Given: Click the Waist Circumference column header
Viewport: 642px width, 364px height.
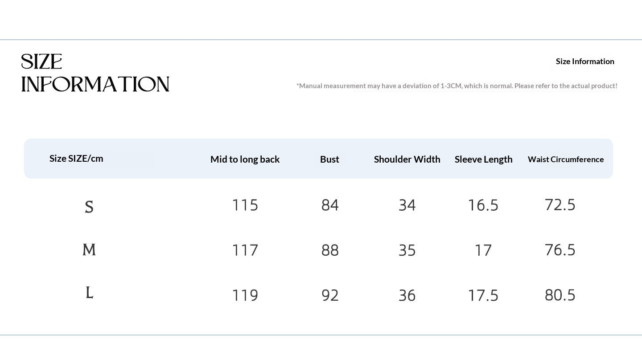Looking at the screenshot, I should (566, 160).
